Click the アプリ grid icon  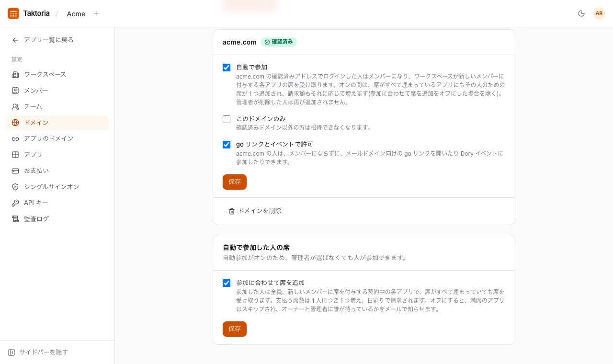point(15,155)
